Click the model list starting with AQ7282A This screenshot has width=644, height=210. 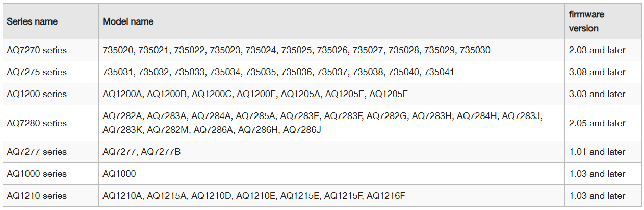tap(322, 123)
